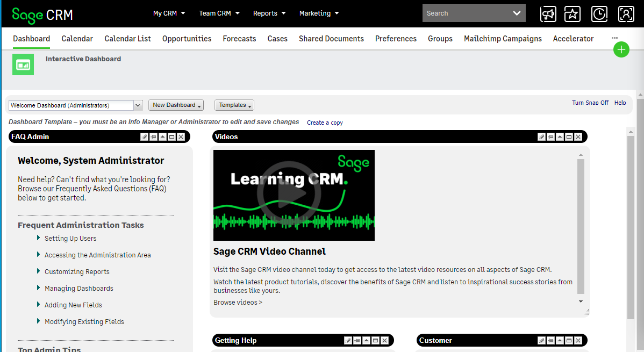Open the Mailchimp Campaigns tab
Image resolution: width=644 pixels, height=352 pixels.
(503, 39)
